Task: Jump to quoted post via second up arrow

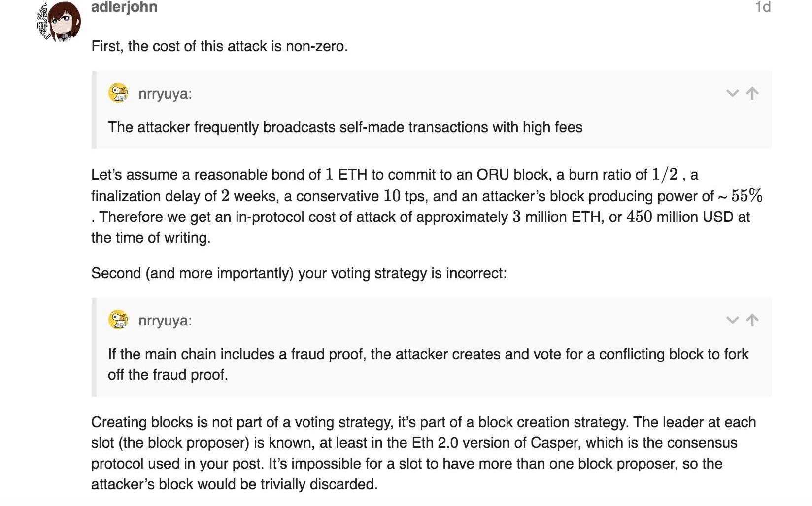Action: (752, 320)
